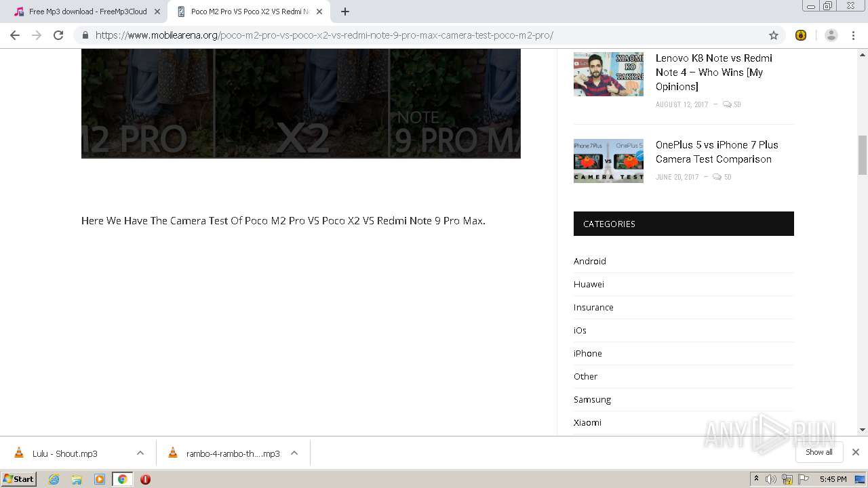Open volume speaker tray icon
Viewport: 868px width, 488px height.
point(771,479)
